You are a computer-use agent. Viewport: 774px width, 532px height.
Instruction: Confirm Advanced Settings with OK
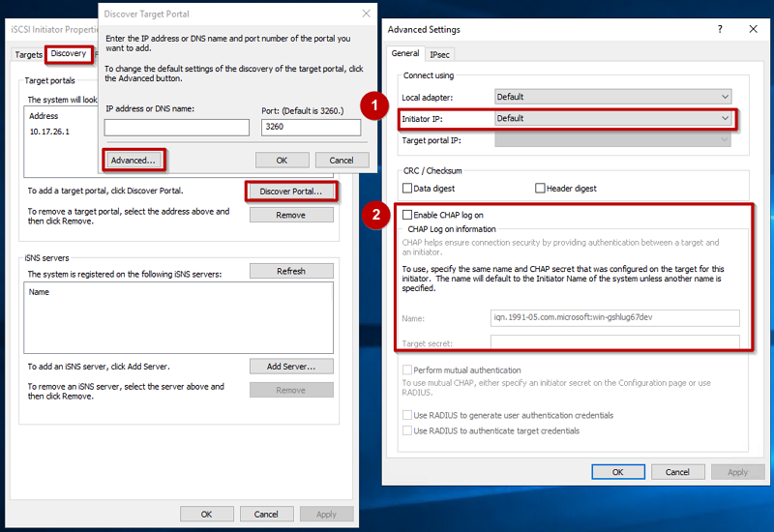pyautogui.click(x=617, y=472)
